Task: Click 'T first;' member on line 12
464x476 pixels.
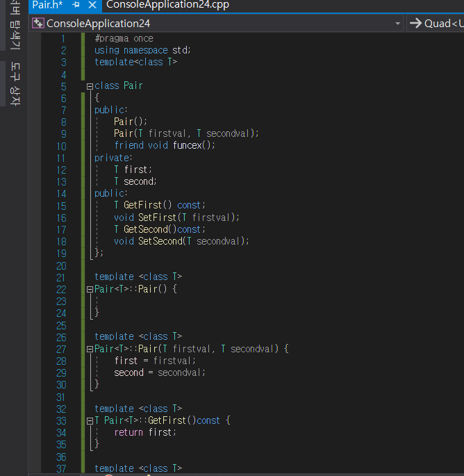Action: click(x=133, y=170)
